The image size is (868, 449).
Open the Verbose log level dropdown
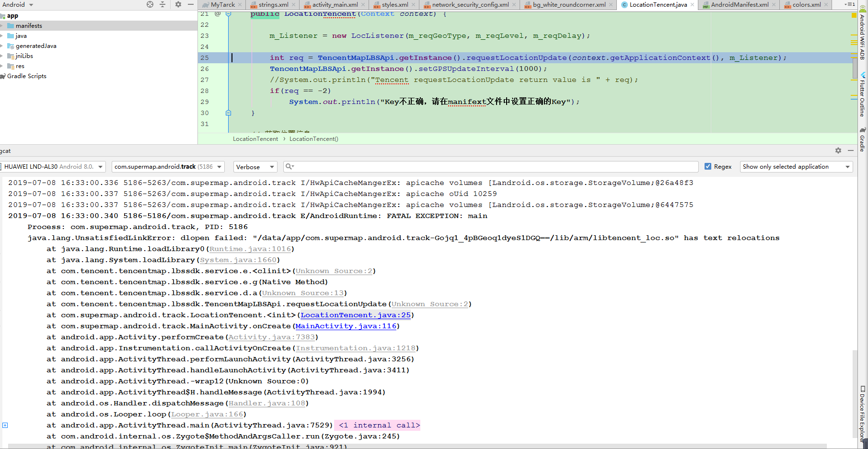click(x=255, y=167)
